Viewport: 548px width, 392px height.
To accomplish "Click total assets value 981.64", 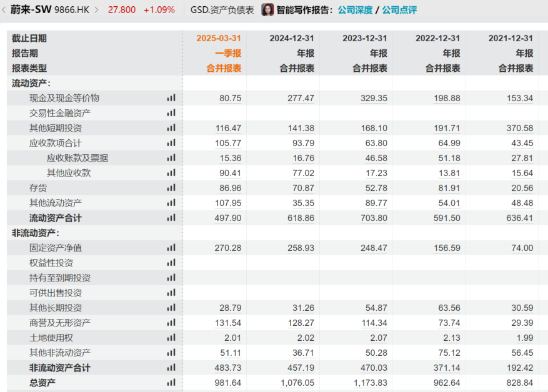I will [x=228, y=383].
